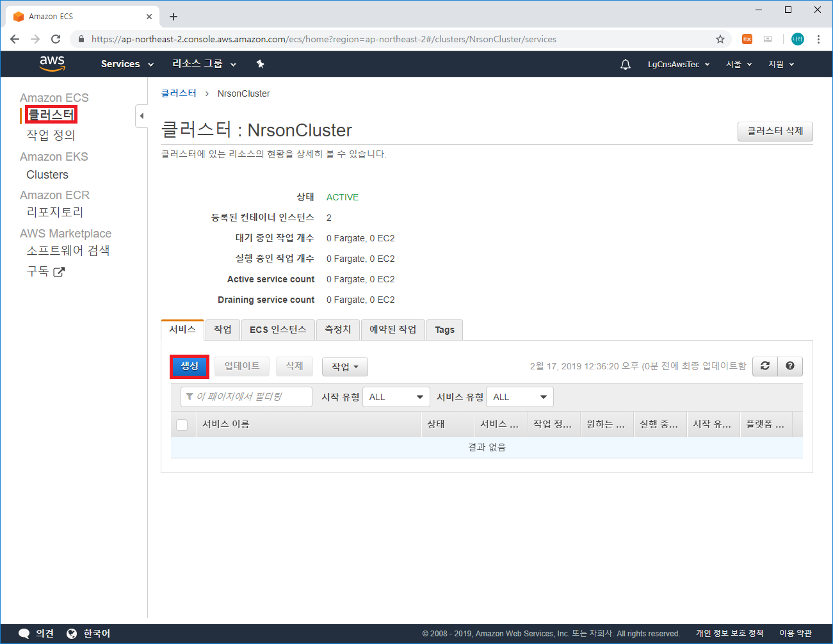Reload the browser page

coord(56,39)
